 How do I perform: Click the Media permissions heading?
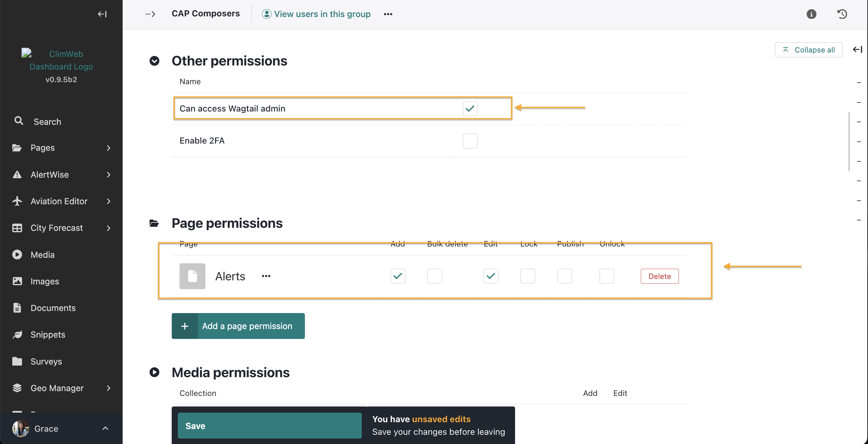click(x=231, y=372)
